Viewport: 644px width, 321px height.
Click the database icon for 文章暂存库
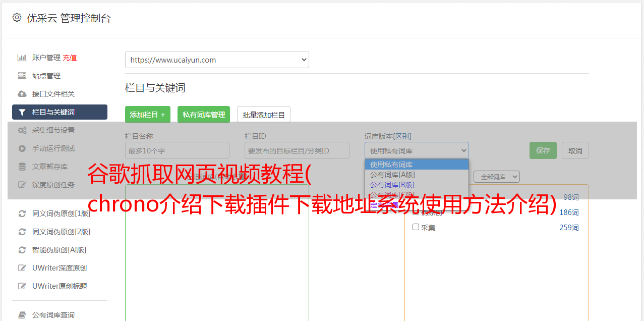[x=22, y=167]
